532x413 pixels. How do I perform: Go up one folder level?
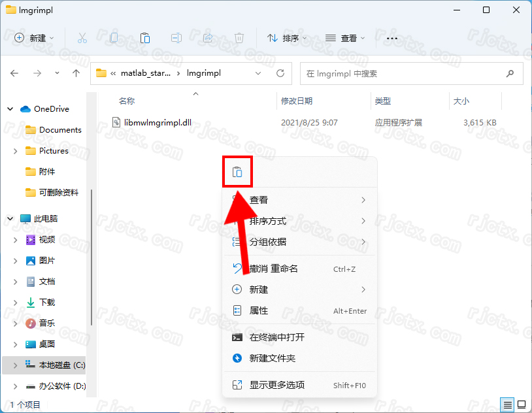coord(76,73)
